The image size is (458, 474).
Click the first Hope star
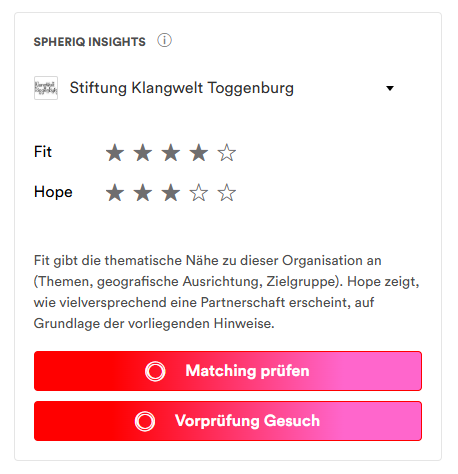[115, 193]
